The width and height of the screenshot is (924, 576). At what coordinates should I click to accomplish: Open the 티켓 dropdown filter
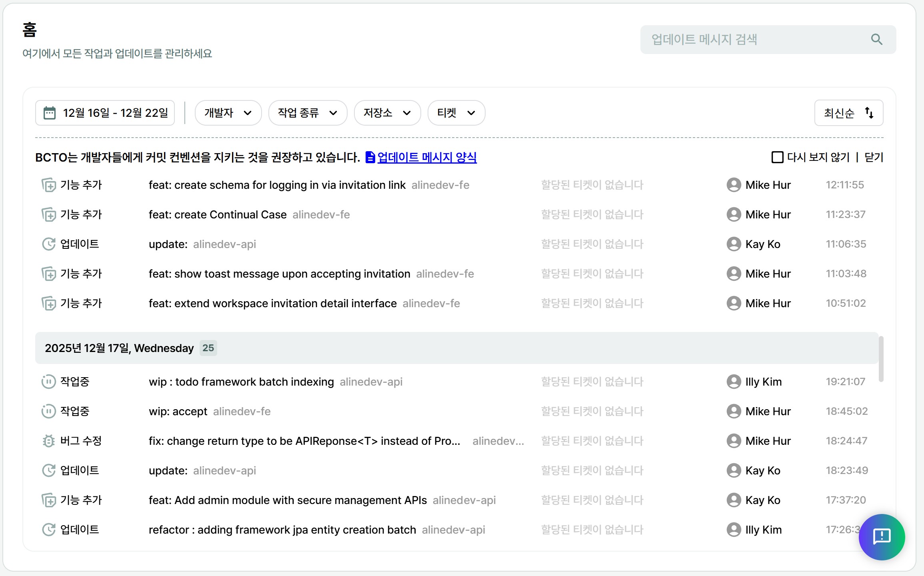(456, 113)
